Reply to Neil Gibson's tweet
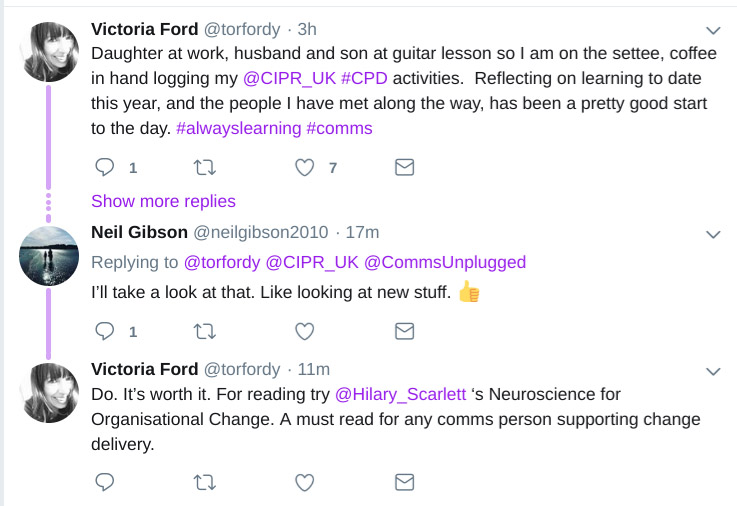737x506 pixels. point(105,330)
